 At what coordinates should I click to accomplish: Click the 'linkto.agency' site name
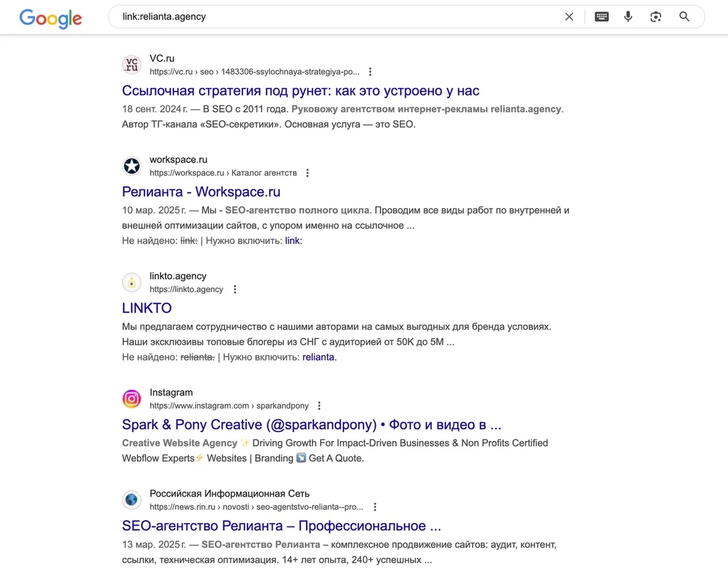(178, 276)
